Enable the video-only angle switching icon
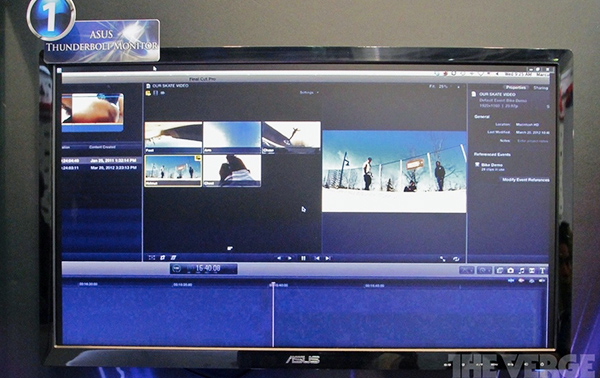The height and width of the screenshot is (378, 600). (x=156, y=93)
